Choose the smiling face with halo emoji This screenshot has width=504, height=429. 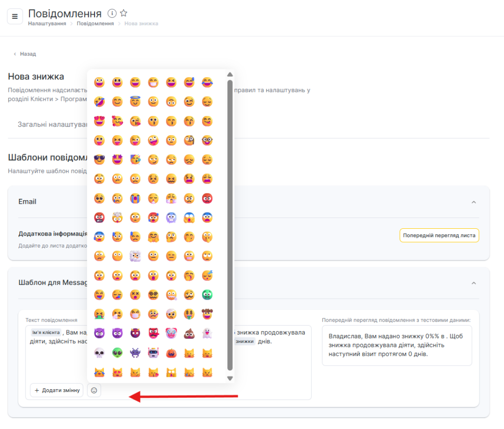tap(135, 102)
